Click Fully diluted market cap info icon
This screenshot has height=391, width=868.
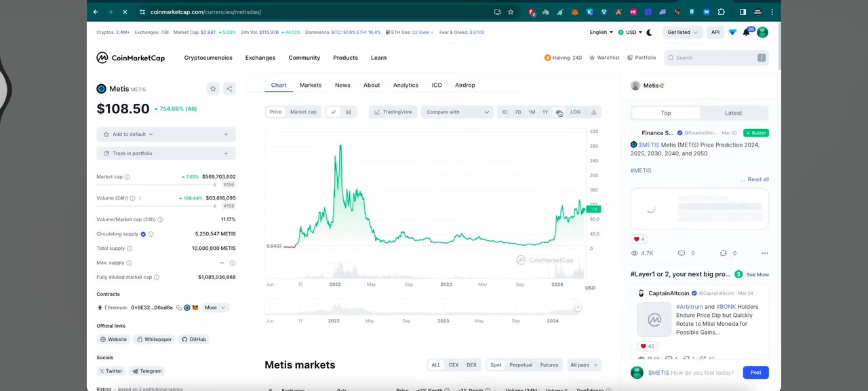(x=157, y=277)
